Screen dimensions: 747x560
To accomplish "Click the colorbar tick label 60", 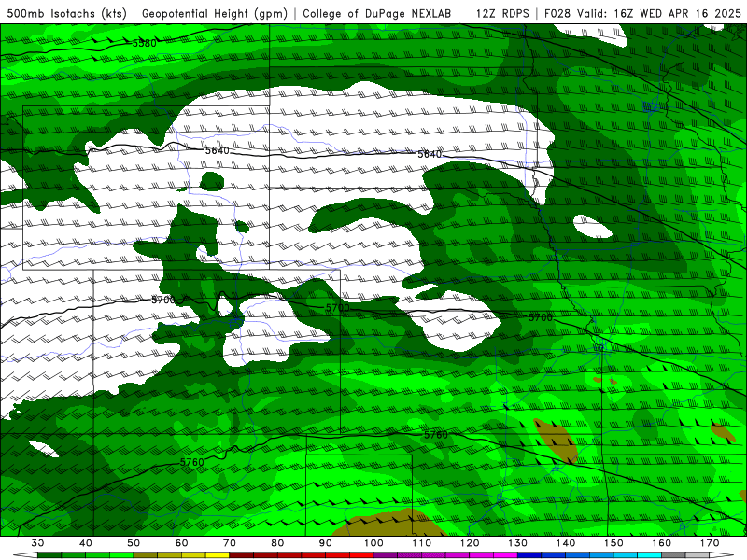I will [181, 543].
